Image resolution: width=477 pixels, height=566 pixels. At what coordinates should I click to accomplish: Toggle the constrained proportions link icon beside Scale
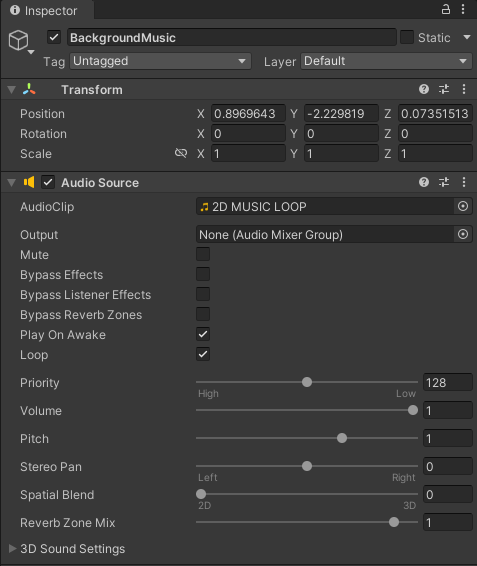181,153
